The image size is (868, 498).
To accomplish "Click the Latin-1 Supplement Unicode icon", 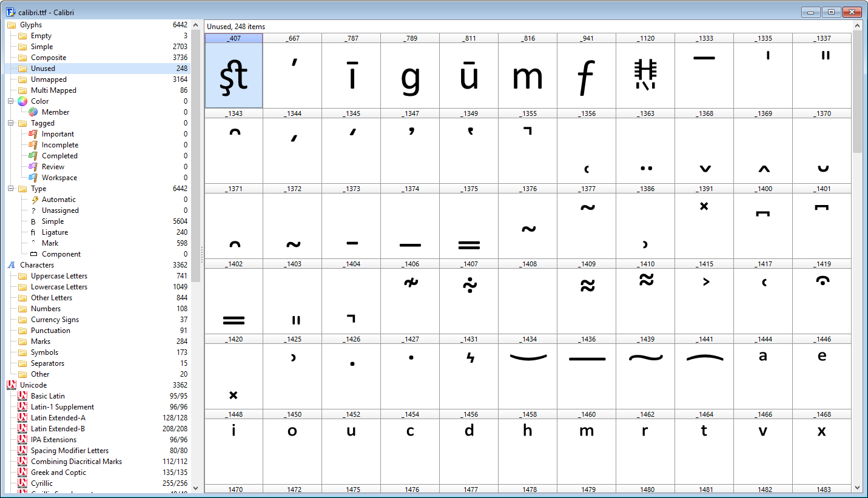I will coord(22,407).
